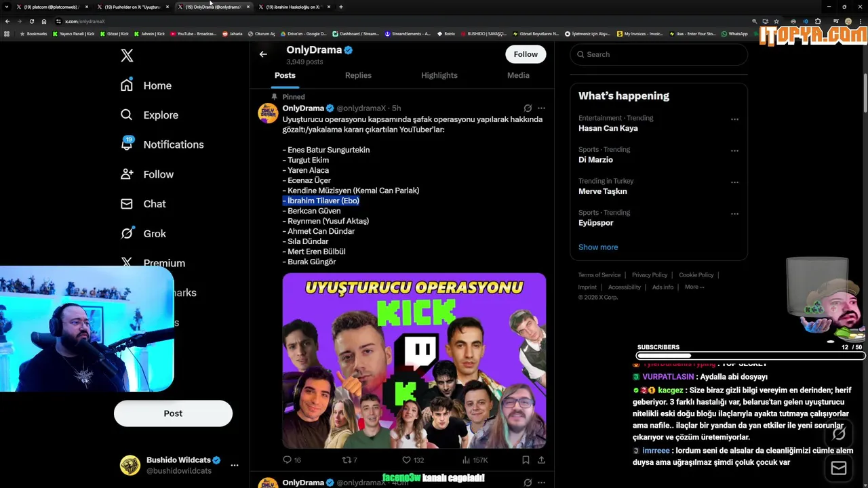Open the Eyüpspor trending topic
This screenshot has width=868, height=488.
click(595, 222)
